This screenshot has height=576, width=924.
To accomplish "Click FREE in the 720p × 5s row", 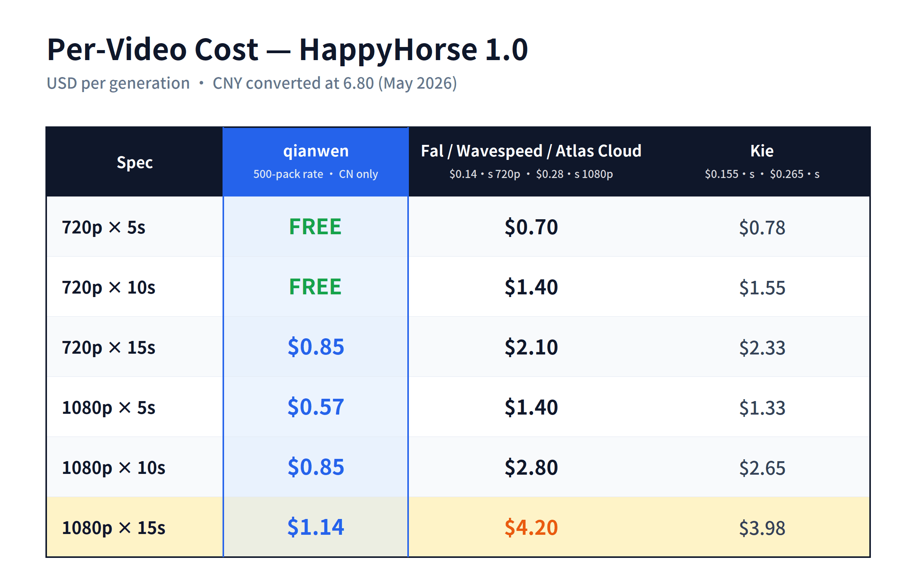I will pos(315,227).
